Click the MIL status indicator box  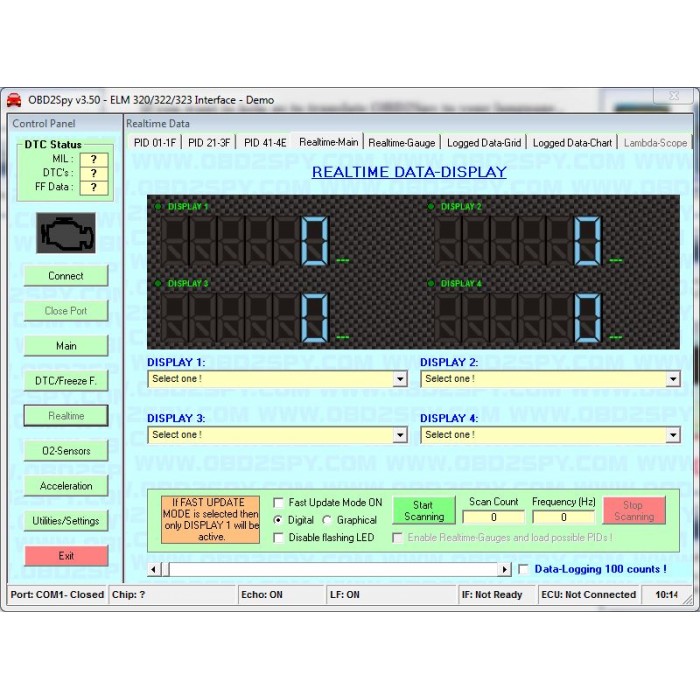[93, 159]
